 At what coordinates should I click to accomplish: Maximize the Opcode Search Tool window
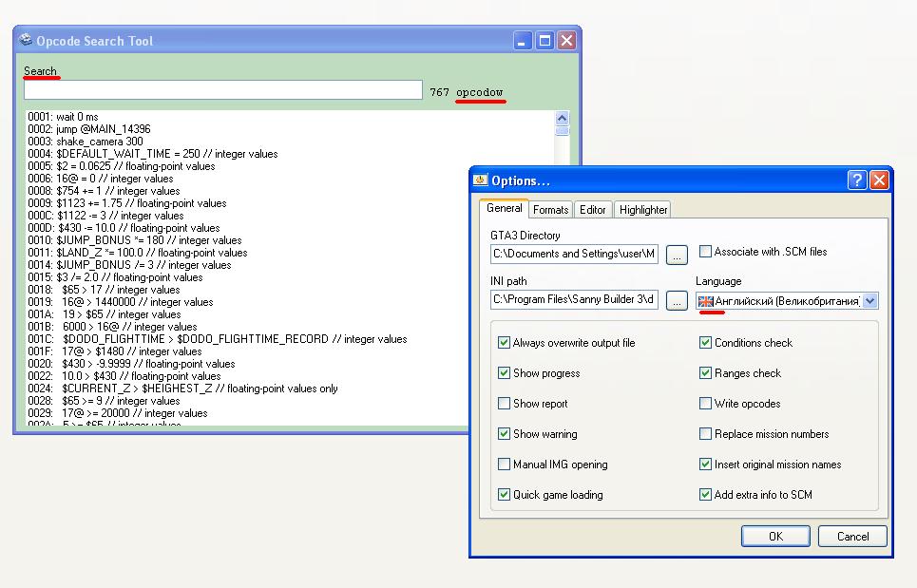[x=544, y=40]
